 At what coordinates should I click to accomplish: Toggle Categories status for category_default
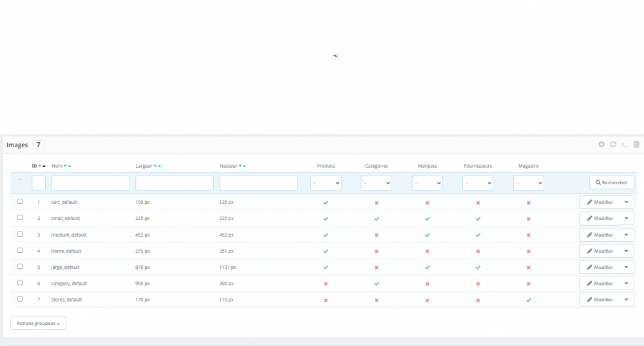[377, 284]
